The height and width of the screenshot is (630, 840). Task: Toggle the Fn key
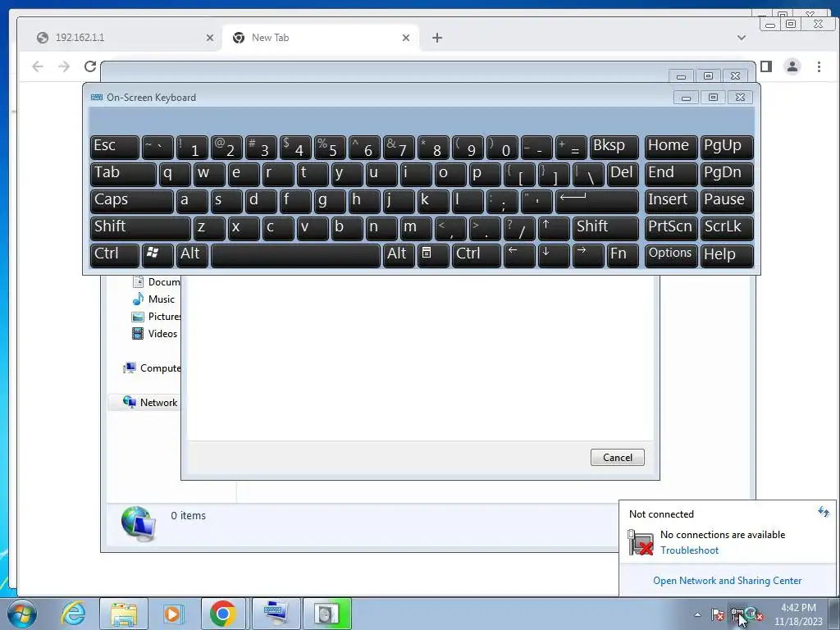[x=623, y=255]
